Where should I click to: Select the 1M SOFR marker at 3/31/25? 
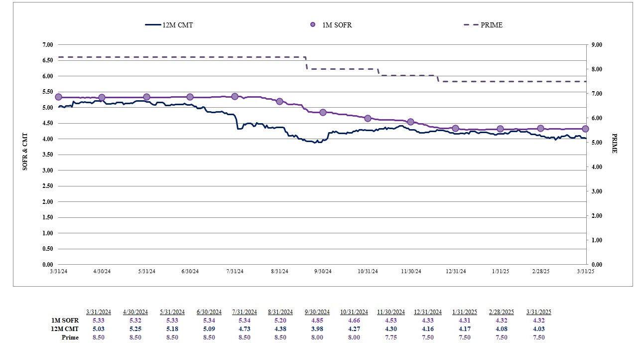click(585, 129)
